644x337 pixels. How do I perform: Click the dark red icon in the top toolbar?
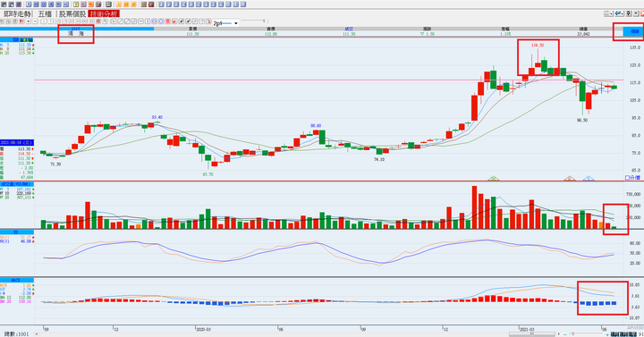click(x=151, y=4)
